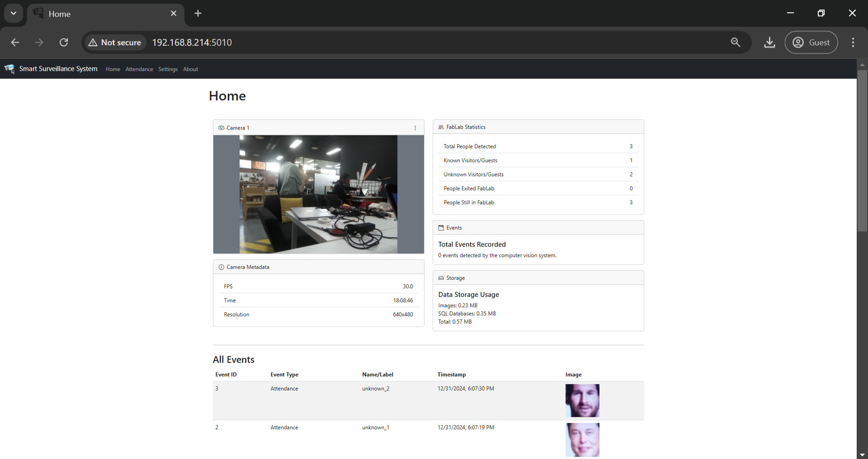868x459 pixels.
Task: Select the Home navbar link
Action: pyautogui.click(x=113, y=69)
